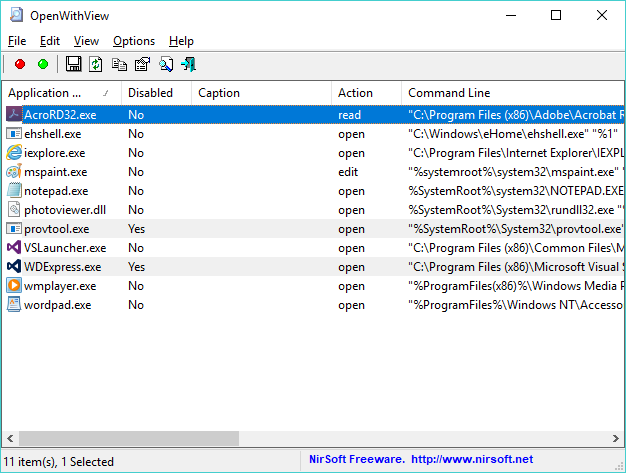Select the provtool.exe row name

coord(57,229)
